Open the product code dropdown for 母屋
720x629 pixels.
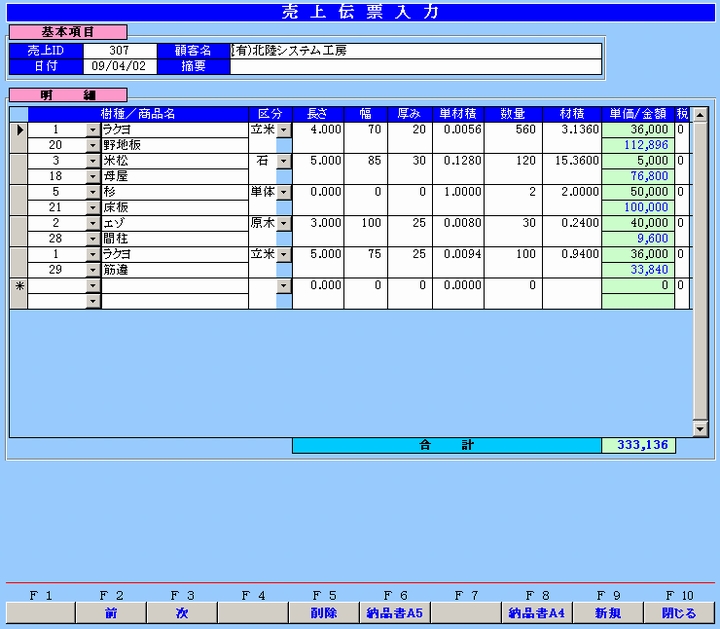(93, 176)
